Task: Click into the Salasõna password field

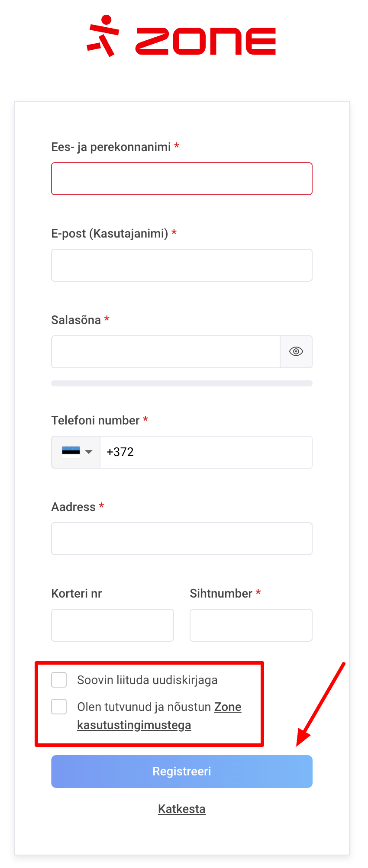Action: pyautogui.click(x=165, y=352)
